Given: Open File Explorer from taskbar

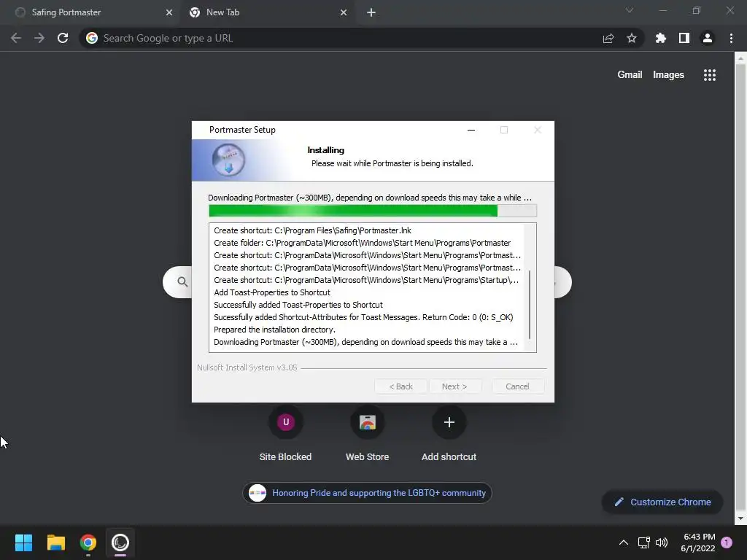Looking at the screenshot, I should click(55, 542).
